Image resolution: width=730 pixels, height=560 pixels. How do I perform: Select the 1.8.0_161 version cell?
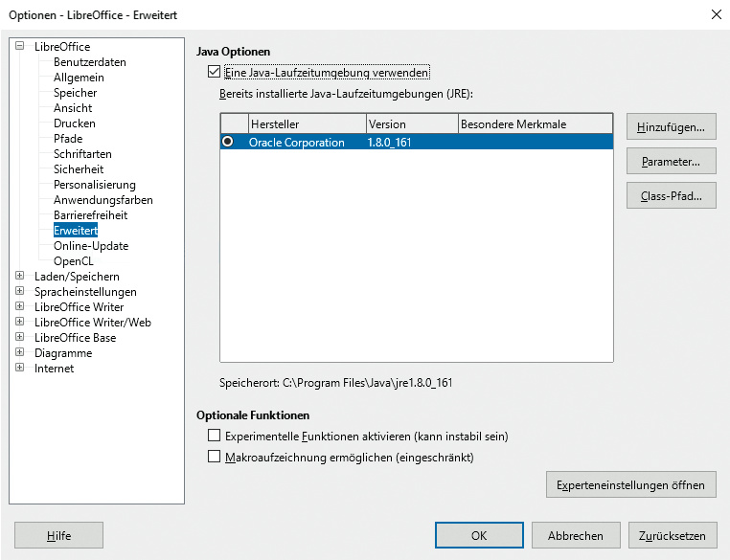(389, 142)
